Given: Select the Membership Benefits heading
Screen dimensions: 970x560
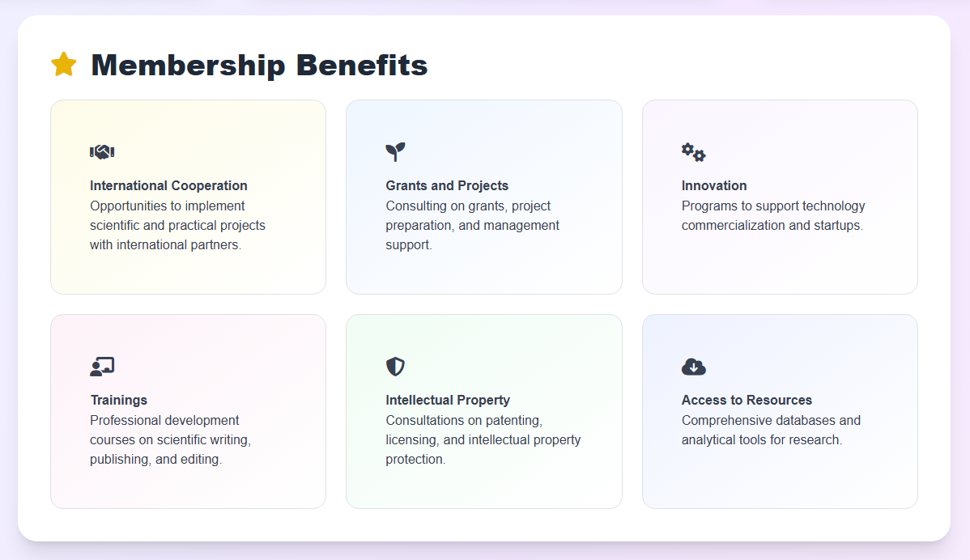Looking at the screenshot, I should coord(259,65).
